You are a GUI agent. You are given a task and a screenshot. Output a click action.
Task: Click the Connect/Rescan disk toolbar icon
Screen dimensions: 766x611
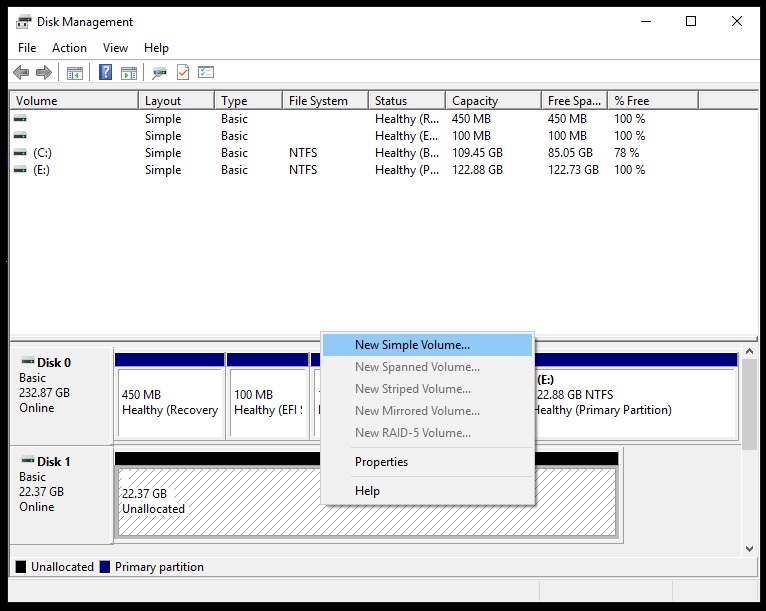click(159, 72)
